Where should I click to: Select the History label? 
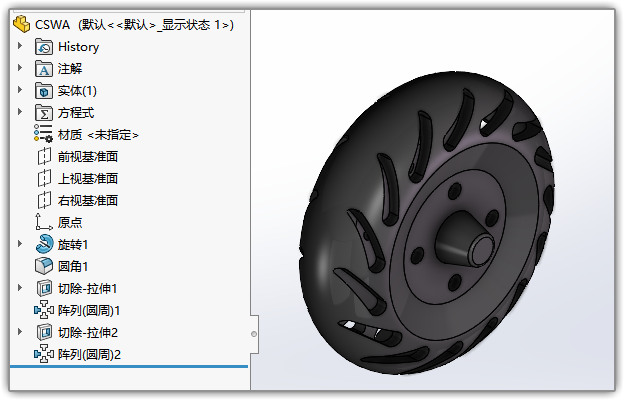(78, 47)
